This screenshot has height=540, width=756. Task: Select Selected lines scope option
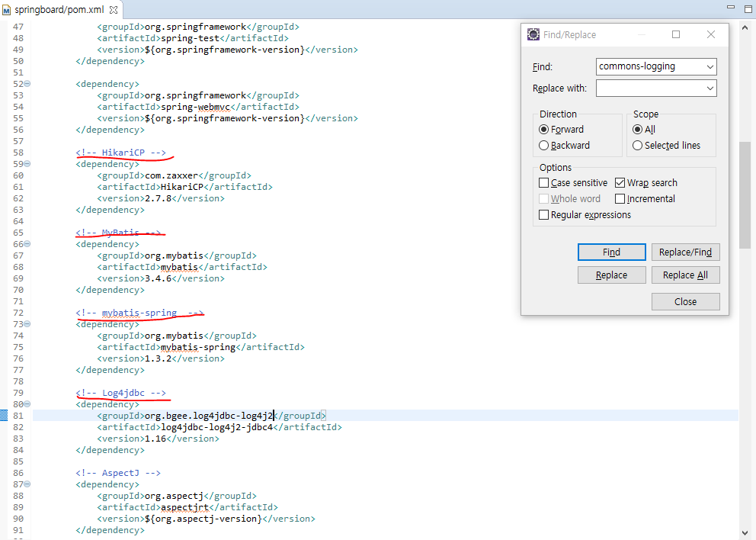[637, 145]
